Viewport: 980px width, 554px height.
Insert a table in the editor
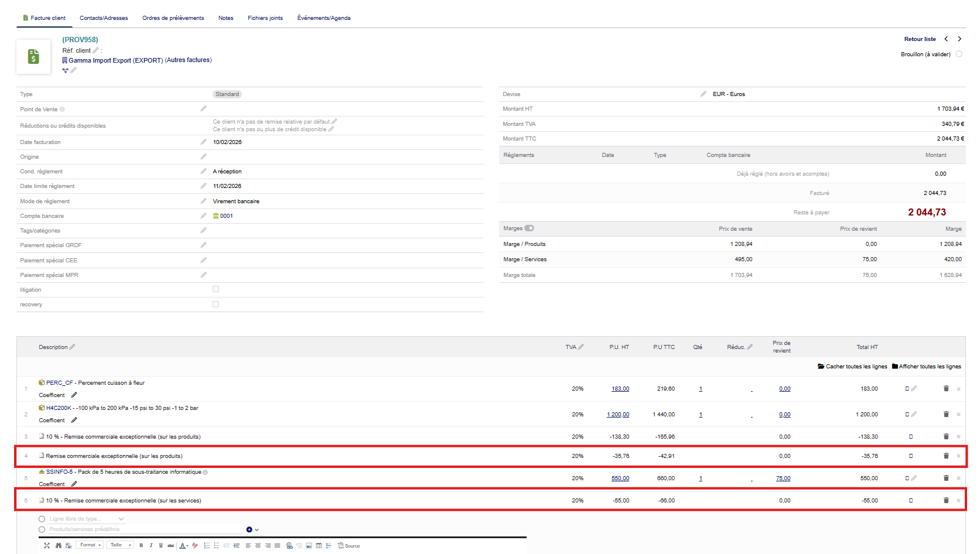[319, 545]
